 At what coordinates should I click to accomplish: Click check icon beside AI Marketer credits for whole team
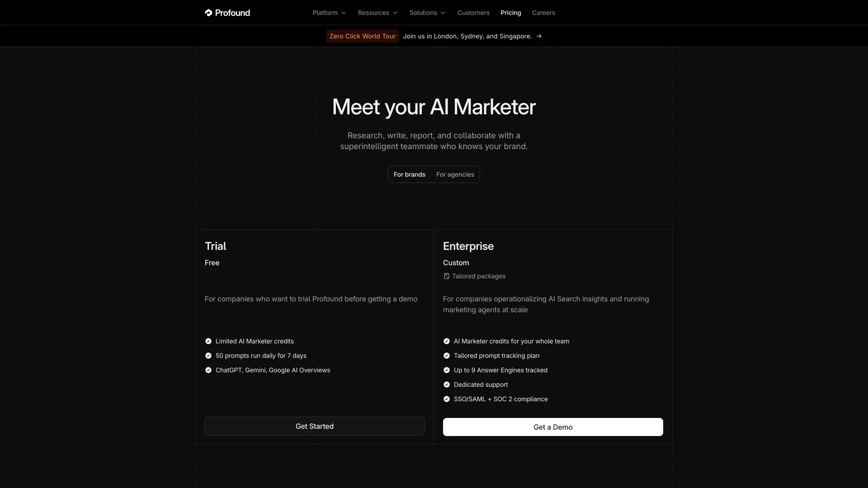[x=447, y=341]
